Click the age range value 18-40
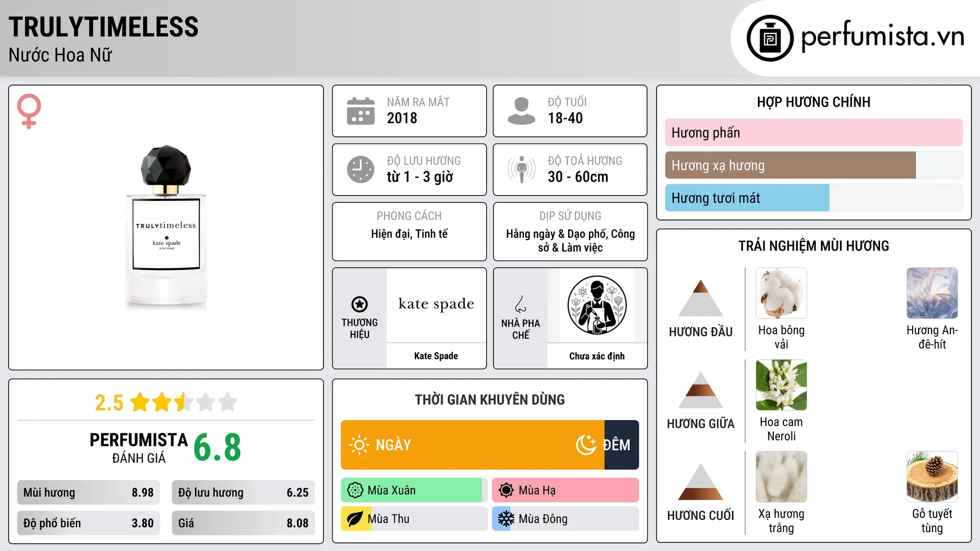The height and width of the screenshot is (551, 980). (x=565, y=118)
